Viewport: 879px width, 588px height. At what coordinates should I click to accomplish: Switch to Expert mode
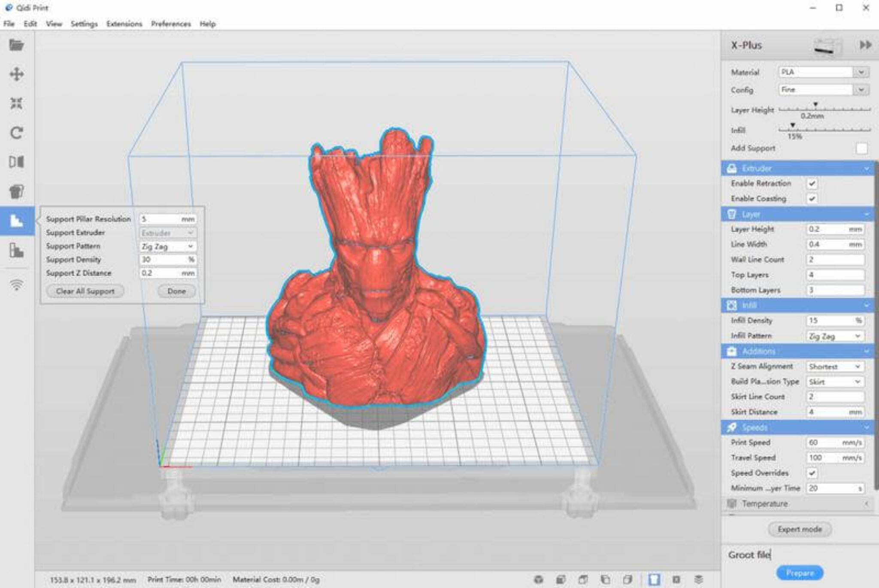799,529
